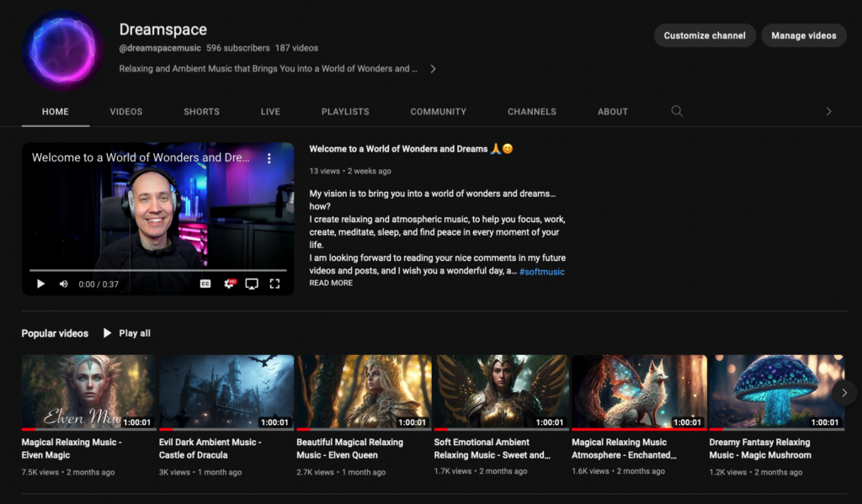Open the Dreamspace channel avatar
Image resolution: width=862 pixels, height=504 pixels.
point(62,50)
